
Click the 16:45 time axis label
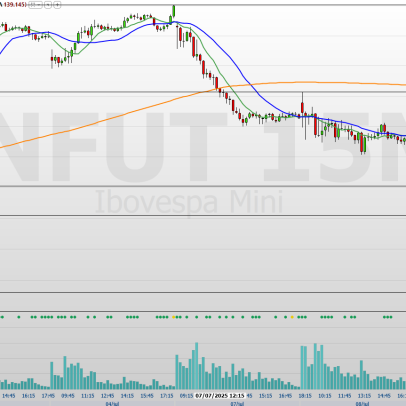pyautogui.click(x=285, y=396)
